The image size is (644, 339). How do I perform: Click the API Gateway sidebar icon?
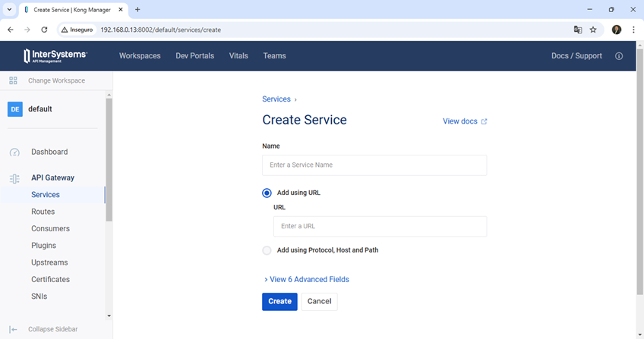[x=14, y=178]
